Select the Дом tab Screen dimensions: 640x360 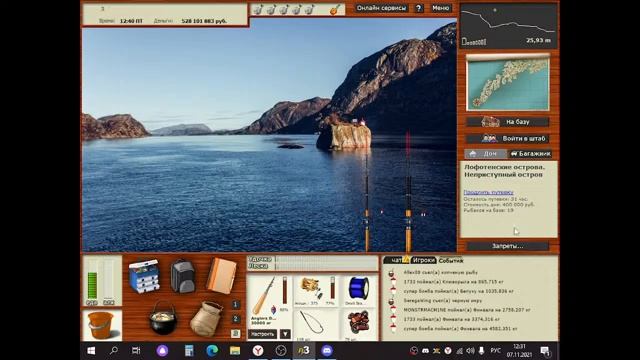click(484, 153)
